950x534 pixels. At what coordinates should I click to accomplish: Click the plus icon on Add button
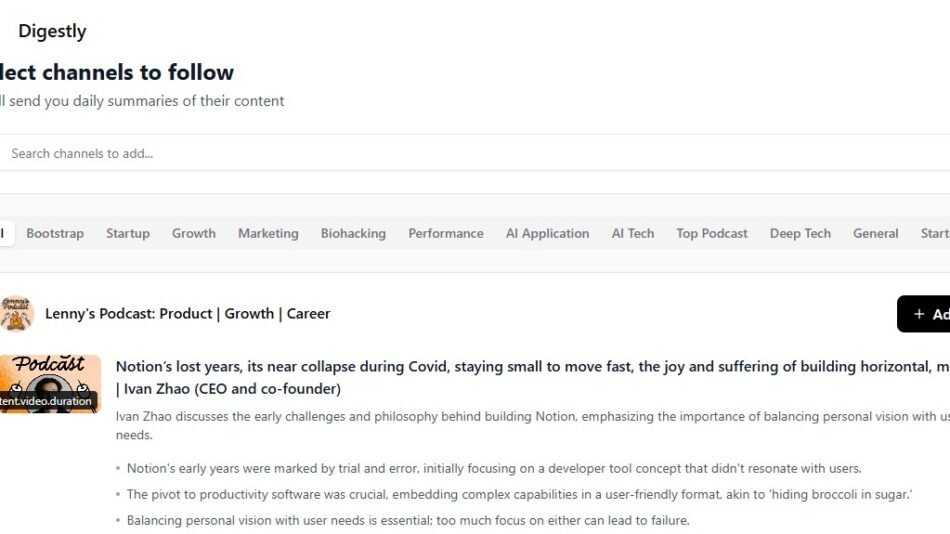click(919, 314)
